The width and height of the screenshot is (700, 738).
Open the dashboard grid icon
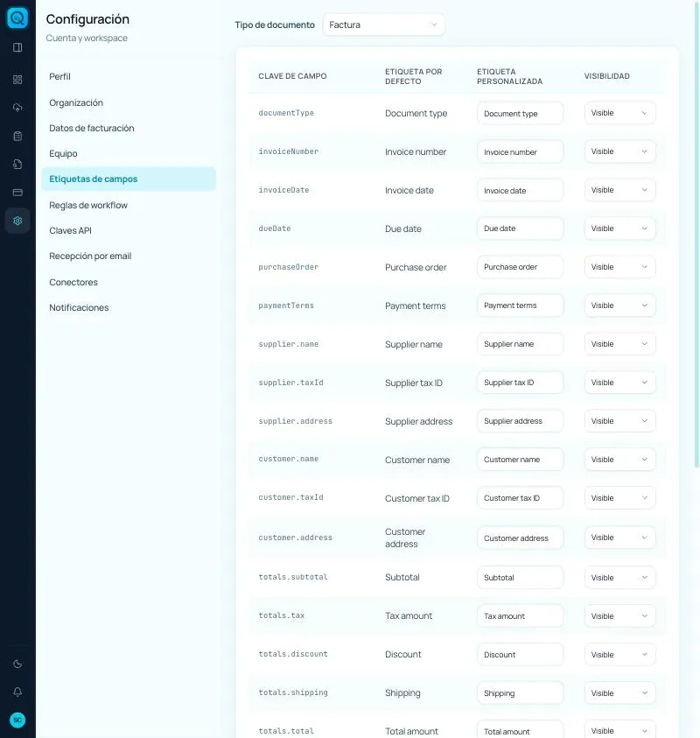pyautogui.click(x=17, y=80)
